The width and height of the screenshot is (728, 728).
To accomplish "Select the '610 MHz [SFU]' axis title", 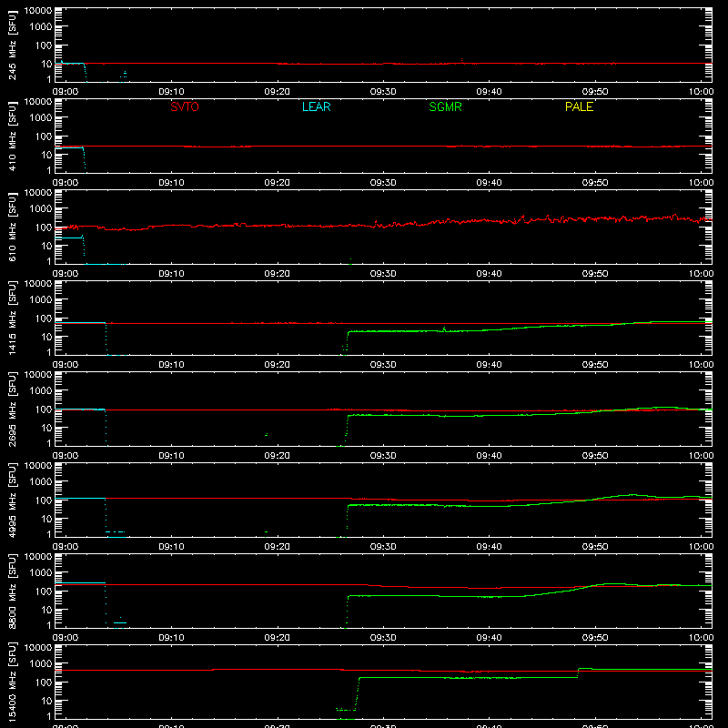I will click(12, 227).
